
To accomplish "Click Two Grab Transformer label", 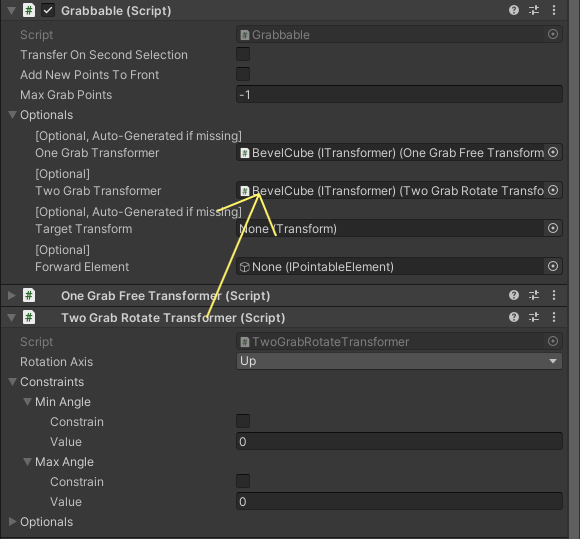I will tap(98, 191).
